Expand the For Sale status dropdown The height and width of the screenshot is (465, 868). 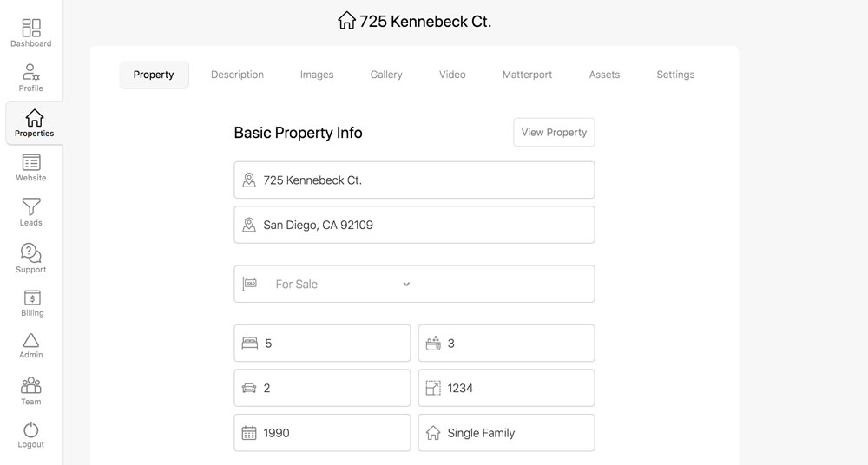(414, 284)
